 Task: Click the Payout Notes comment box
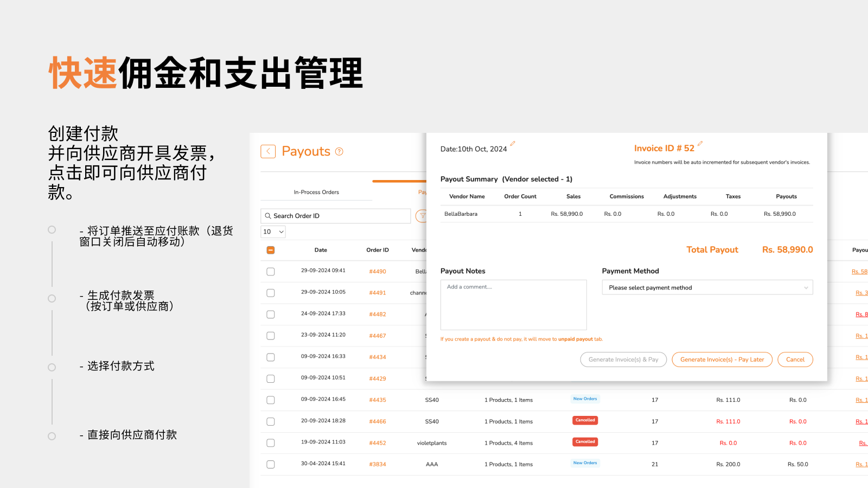[514, 305]
